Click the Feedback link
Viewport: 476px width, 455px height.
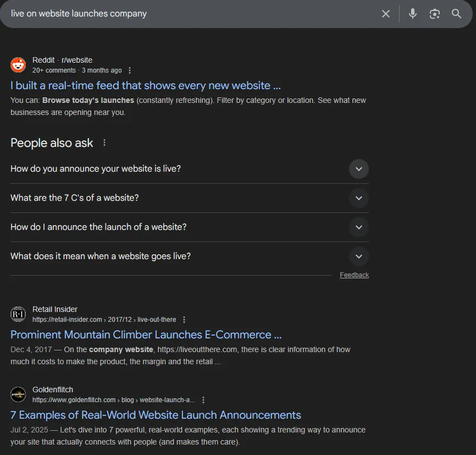point(354,275)
